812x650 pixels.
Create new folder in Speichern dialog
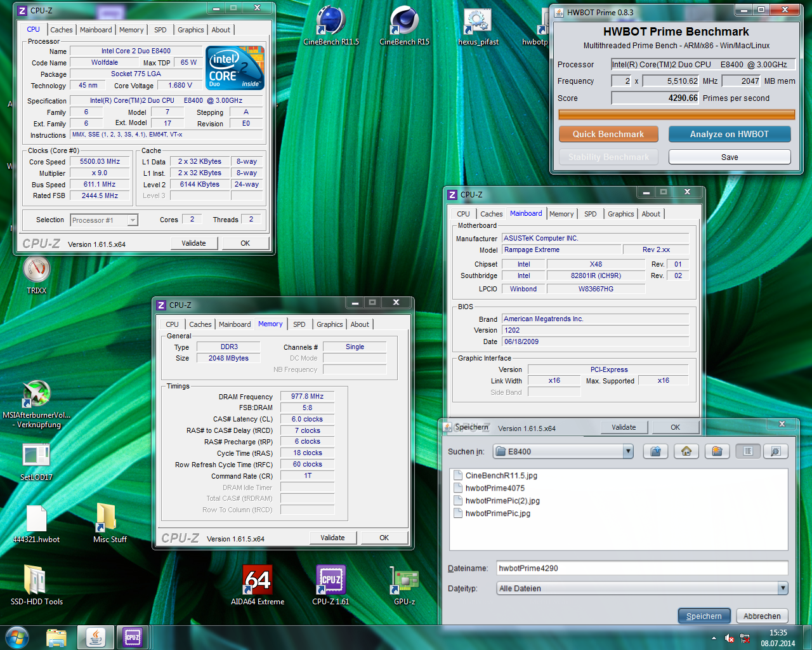click(x=717, y=451)
